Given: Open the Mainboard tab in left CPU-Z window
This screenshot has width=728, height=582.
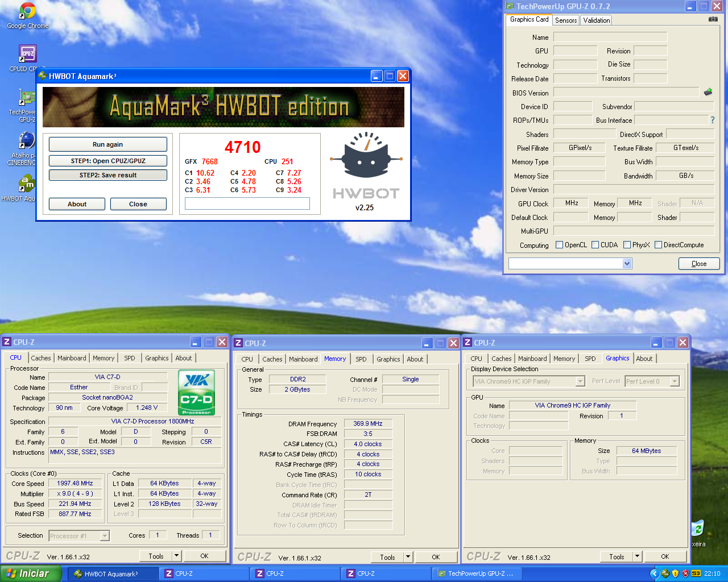Looking at the screenshot, I should (x=72, y=358).
